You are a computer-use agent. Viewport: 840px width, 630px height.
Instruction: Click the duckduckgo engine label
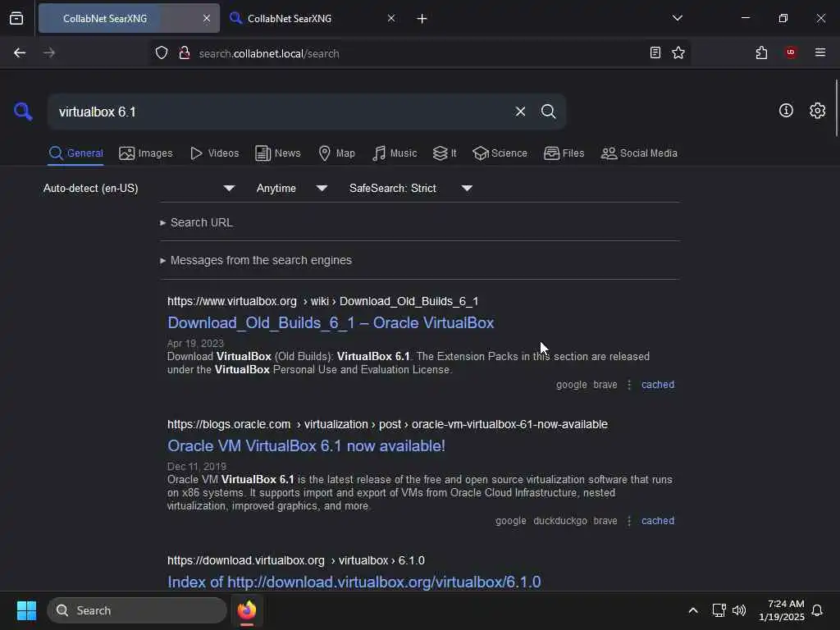[560, 521]
